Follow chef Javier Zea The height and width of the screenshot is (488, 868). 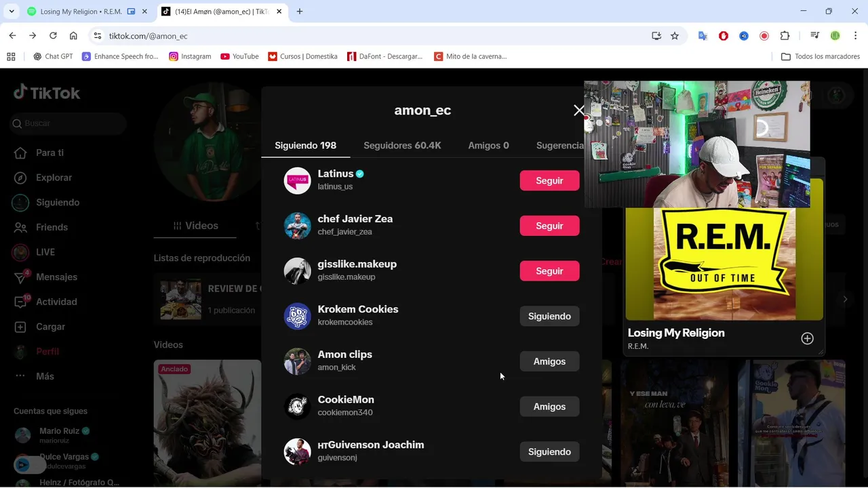click(x=549, y=226)
